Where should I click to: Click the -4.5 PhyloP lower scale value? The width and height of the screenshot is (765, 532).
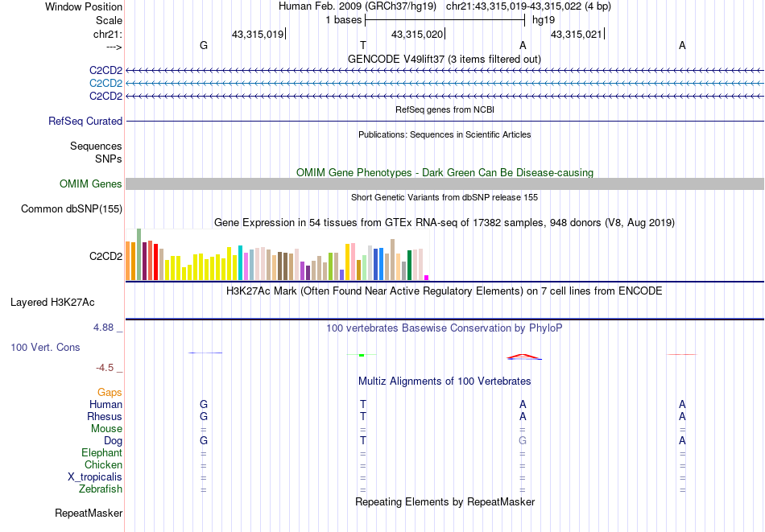(x=105, y=368)
